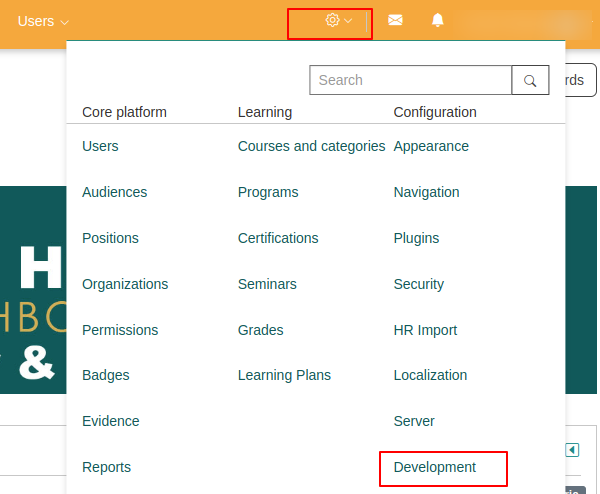600x494 pixels.
Task: Open the notifications bell icon
Action: point(438,21)
